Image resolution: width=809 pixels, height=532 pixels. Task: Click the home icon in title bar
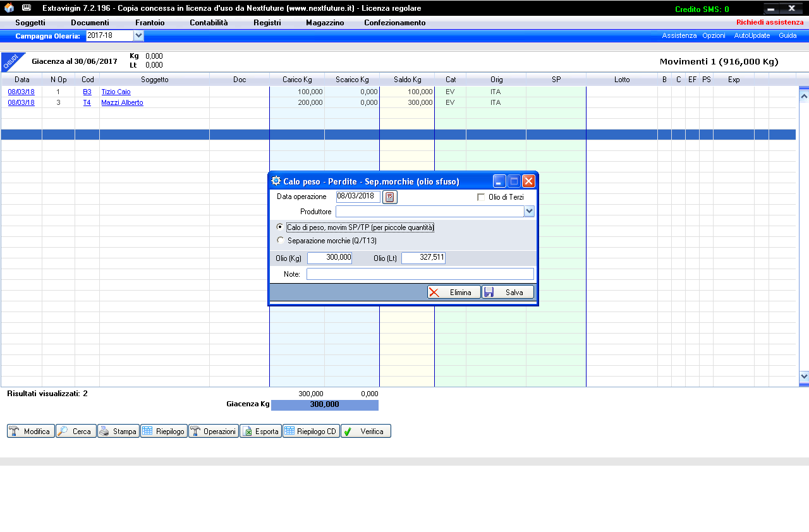[9, 8]
